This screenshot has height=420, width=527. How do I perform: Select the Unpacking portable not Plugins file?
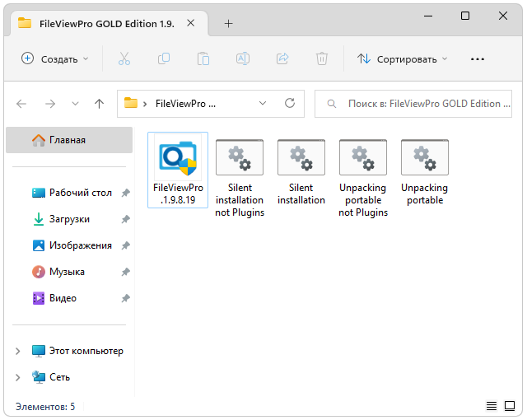[362, 177]
